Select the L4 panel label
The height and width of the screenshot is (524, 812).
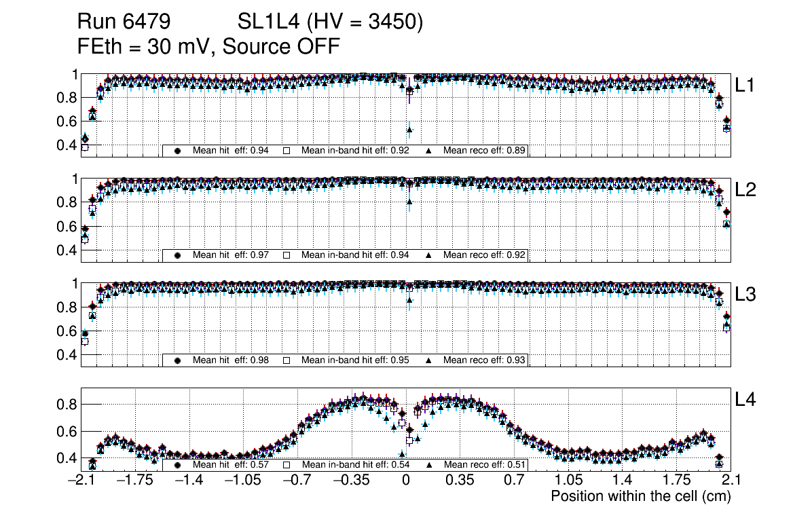coord(745,400)
